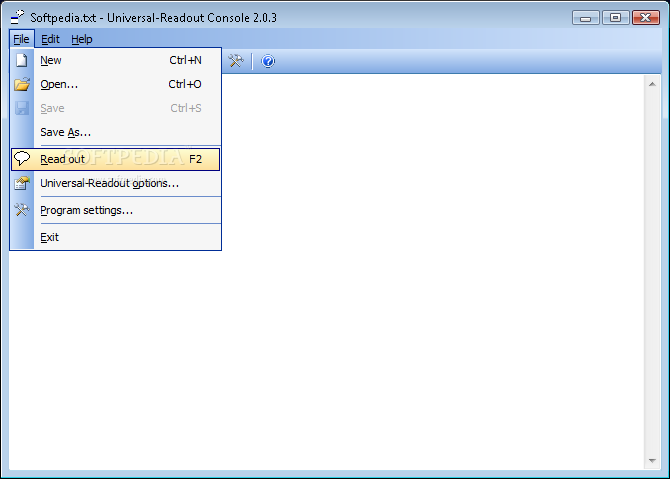Click the Universal-Readout options icon
The width and height of the screenshot is (670, 479).
[22, 183]
